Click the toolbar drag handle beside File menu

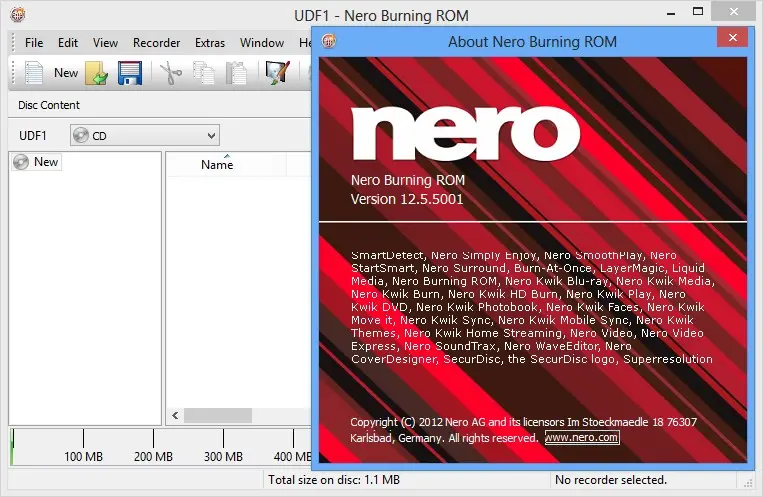tap(14, 43)
